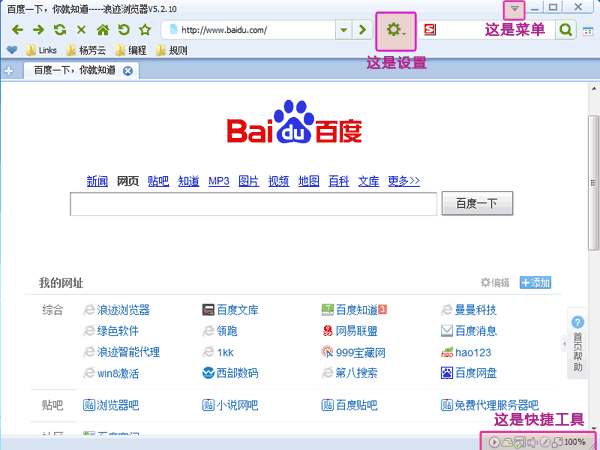Click the blue help question mark icon
600x450 pixels.
[577, 322]
